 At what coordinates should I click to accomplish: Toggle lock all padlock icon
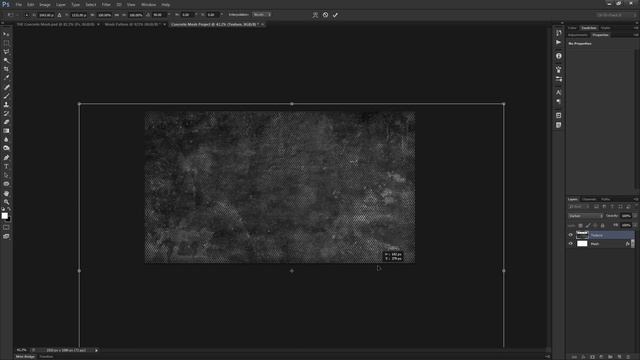(602, 225)
